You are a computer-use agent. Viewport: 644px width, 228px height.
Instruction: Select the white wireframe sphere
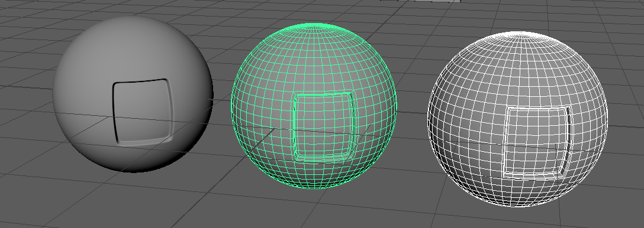[517, 118]
